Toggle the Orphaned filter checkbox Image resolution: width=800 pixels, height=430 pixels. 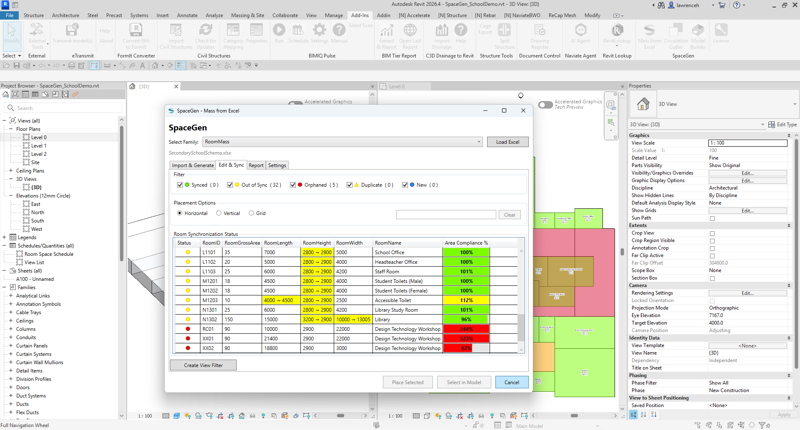pos(293,185)
